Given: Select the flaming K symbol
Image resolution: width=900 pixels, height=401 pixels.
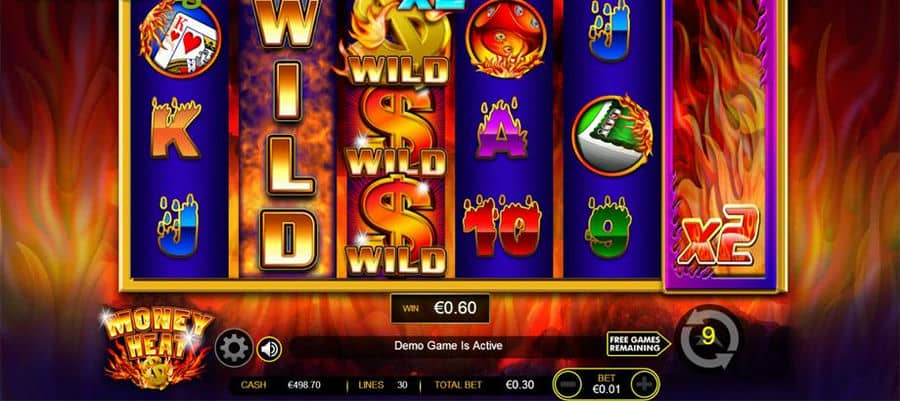Looking at the screenshot, I should pyautogui.click(x=176, y=127).
